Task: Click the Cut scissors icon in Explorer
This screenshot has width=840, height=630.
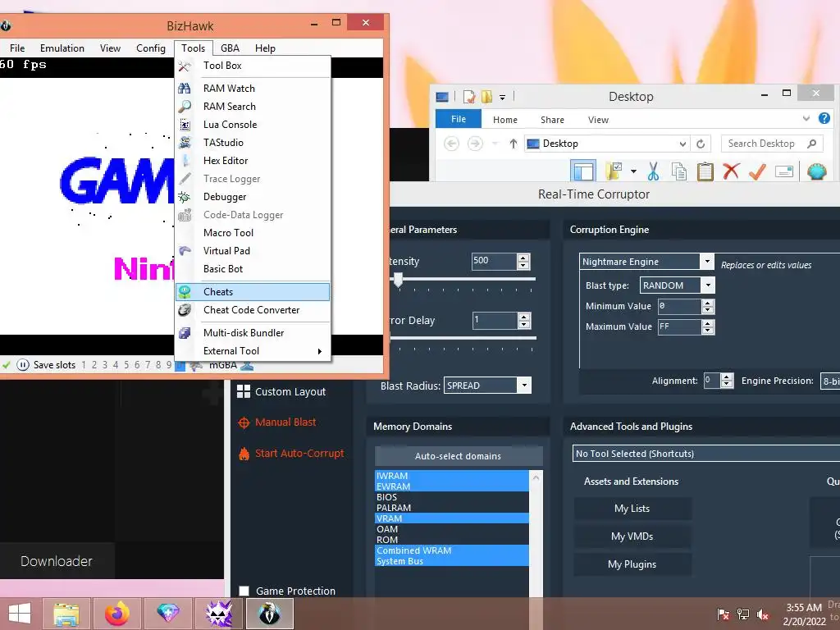Action: [x=652, y=171]
